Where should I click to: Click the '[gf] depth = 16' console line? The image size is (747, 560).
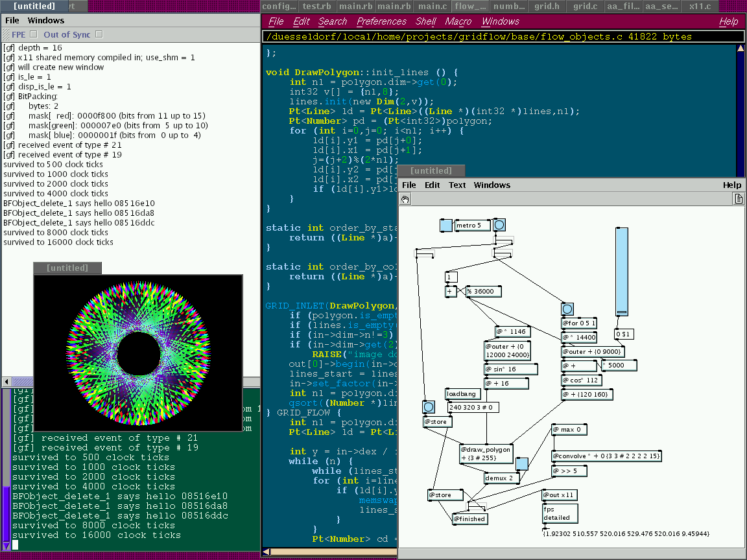pos(33,47)
